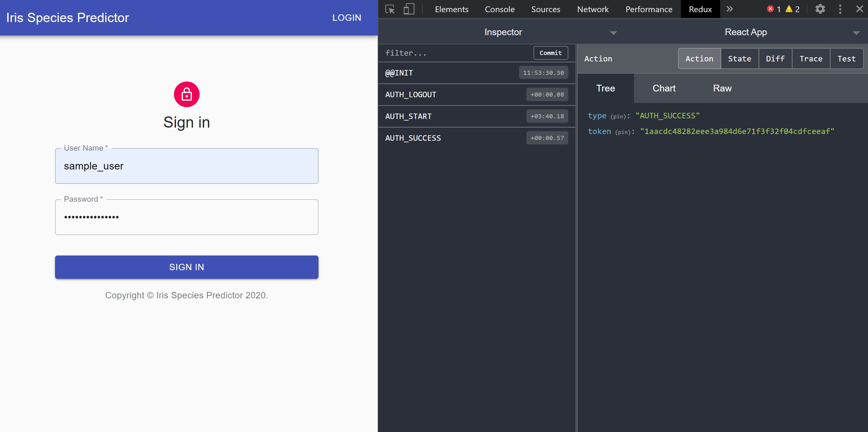Switch to the Chart view tab
Viewport: 868px width, 432px height.
coord(664,88)
